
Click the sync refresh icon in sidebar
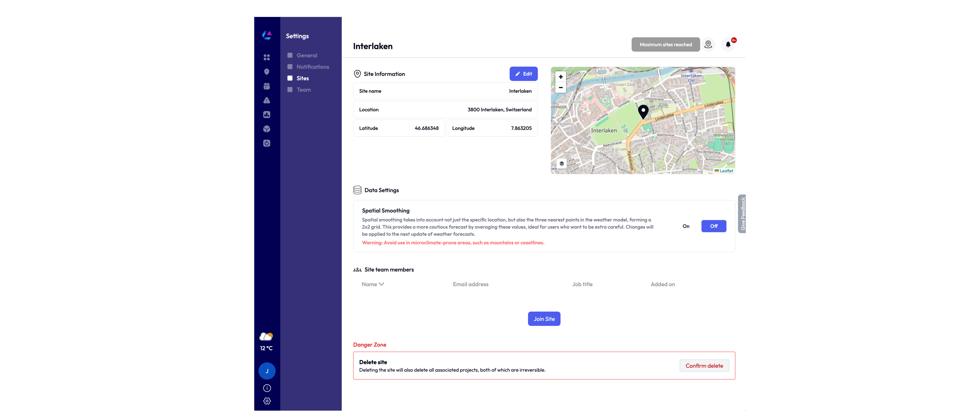267,143
